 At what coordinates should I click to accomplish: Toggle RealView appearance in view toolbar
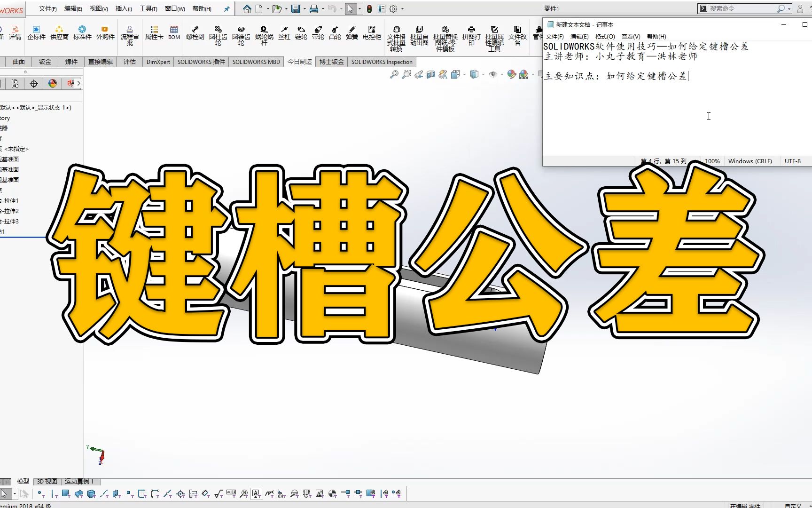click(512, 74)
